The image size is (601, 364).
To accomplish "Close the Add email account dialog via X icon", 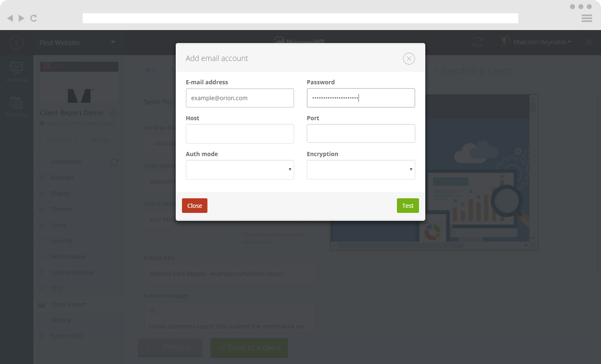I will click(409, 58).
